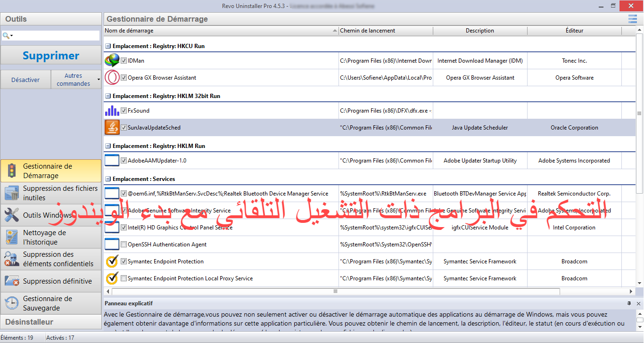This screenshot has height=343, width=644.
Task: Open the search options dropdown arrow
Action: pyautogui.click(x=11, y=36)
